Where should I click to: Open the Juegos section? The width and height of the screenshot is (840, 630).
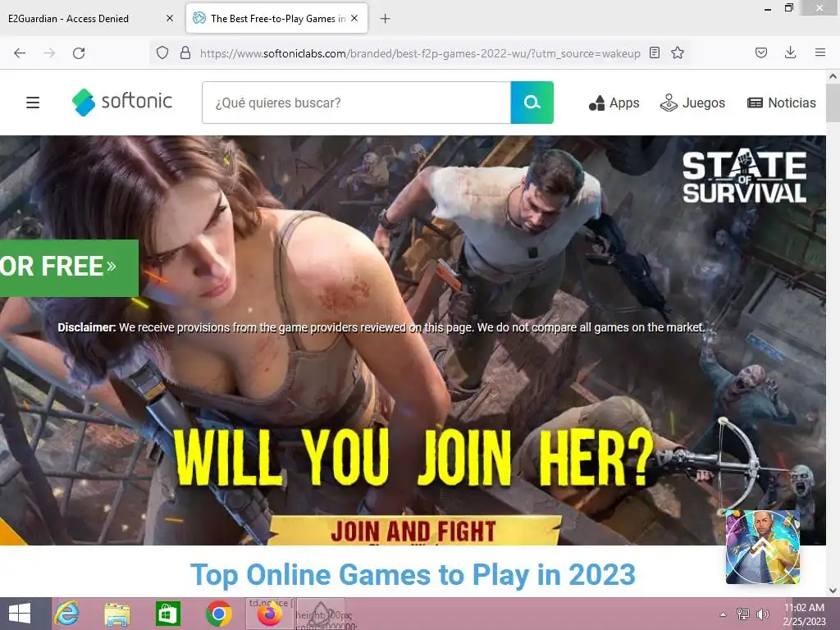click(692, 103)
